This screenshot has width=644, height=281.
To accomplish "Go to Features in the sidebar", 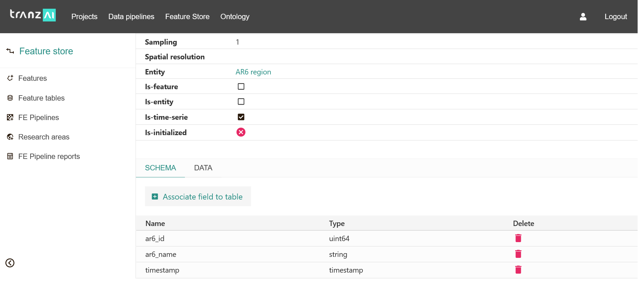I will [33, 78].
